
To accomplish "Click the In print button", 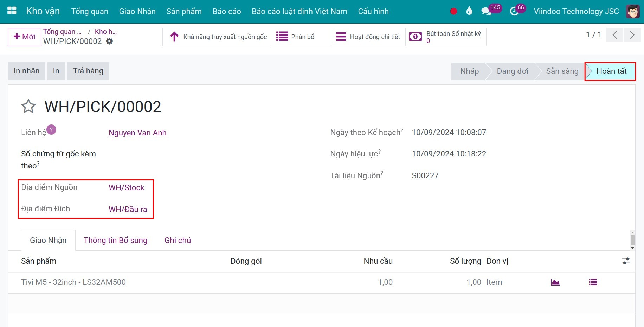I will (x=56, y=71).
